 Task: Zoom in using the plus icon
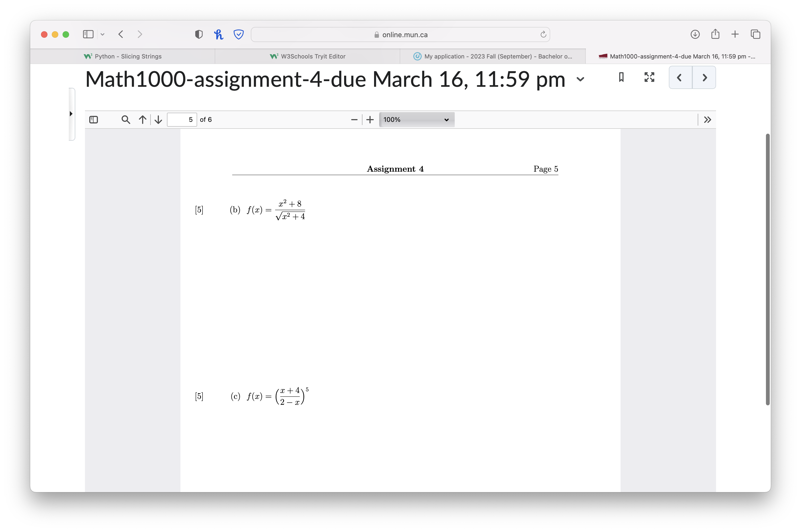pyautogui.click(x=369, y=119)
